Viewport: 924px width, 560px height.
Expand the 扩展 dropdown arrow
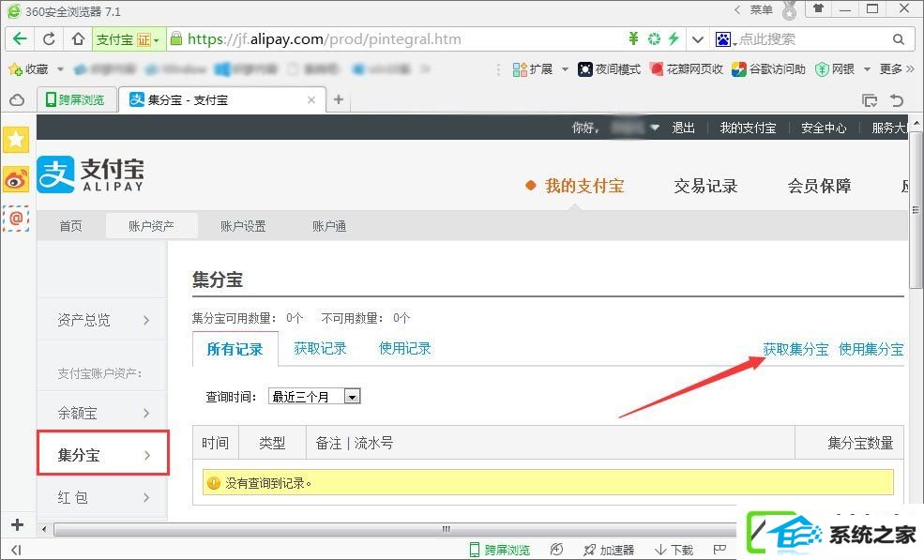pos(565,69)
